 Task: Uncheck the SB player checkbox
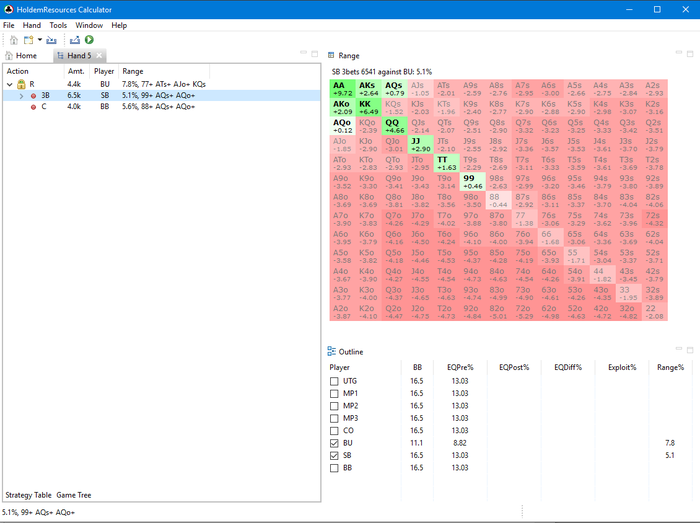[x=334, y=456]
